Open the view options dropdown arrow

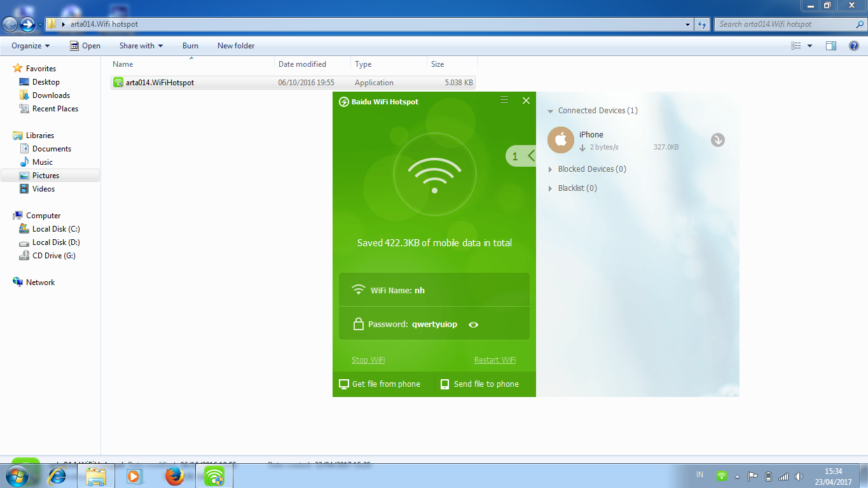coord(809,46)
